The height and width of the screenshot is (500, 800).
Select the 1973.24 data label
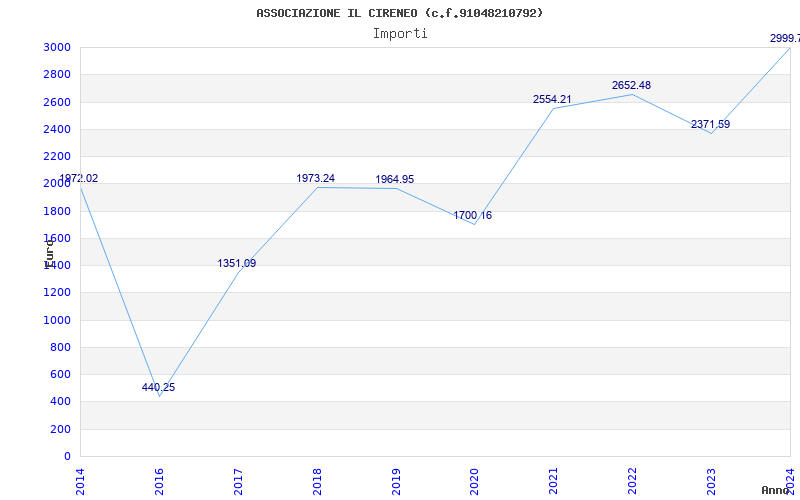316,178
